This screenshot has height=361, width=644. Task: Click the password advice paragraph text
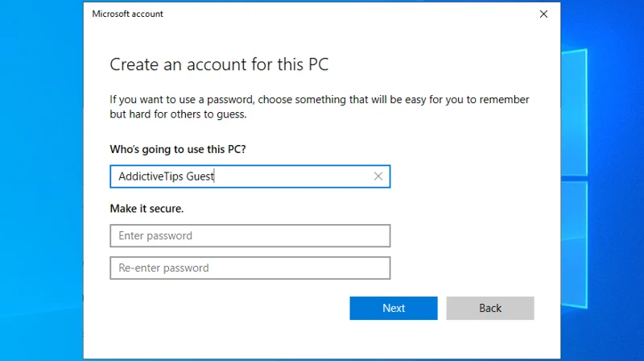pyautogui.click(x=319, y=107)
